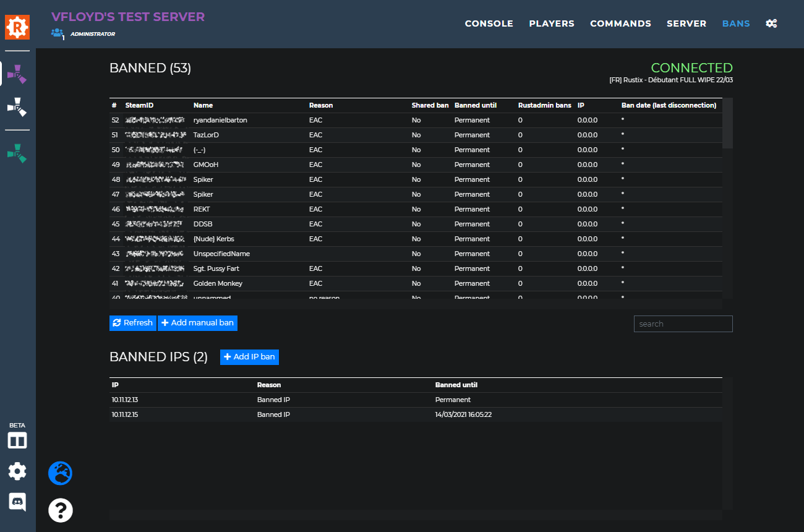
Task: Click the RustAdmin logo at top left
Action: 17,27
